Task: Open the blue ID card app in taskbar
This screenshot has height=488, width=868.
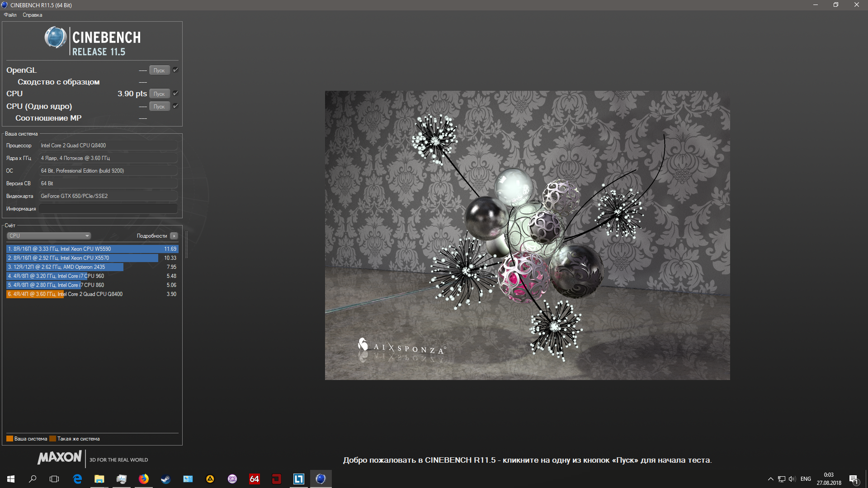Action: pyautogui.click(x=188, y=479)
